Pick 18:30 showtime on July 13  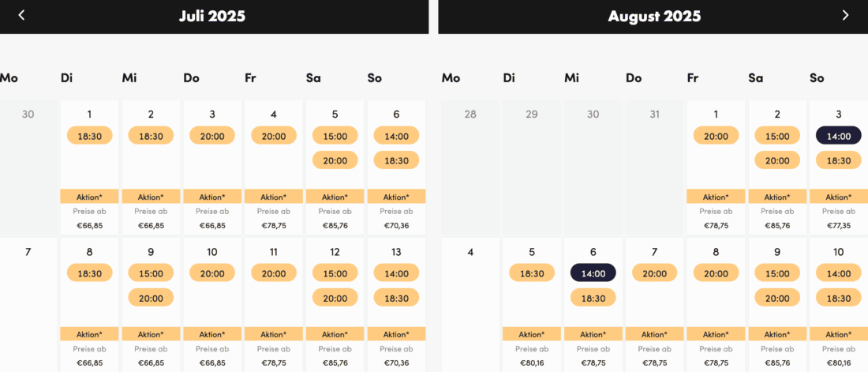point(396,298)
